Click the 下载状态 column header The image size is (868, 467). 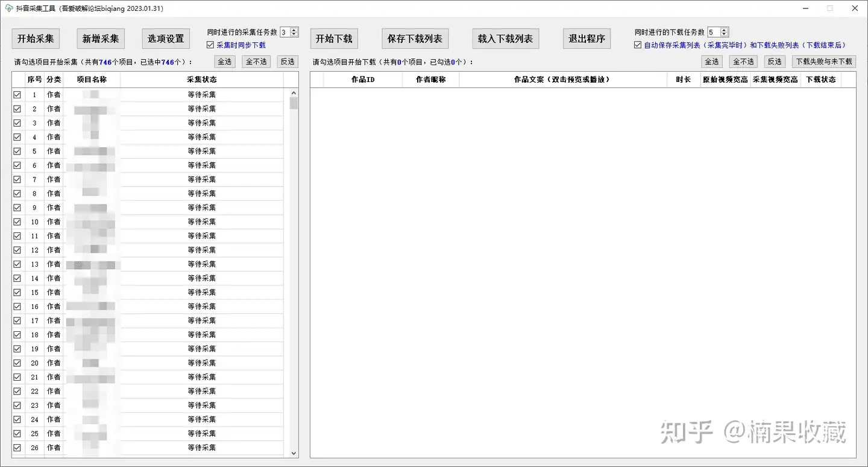pos(821,80)
